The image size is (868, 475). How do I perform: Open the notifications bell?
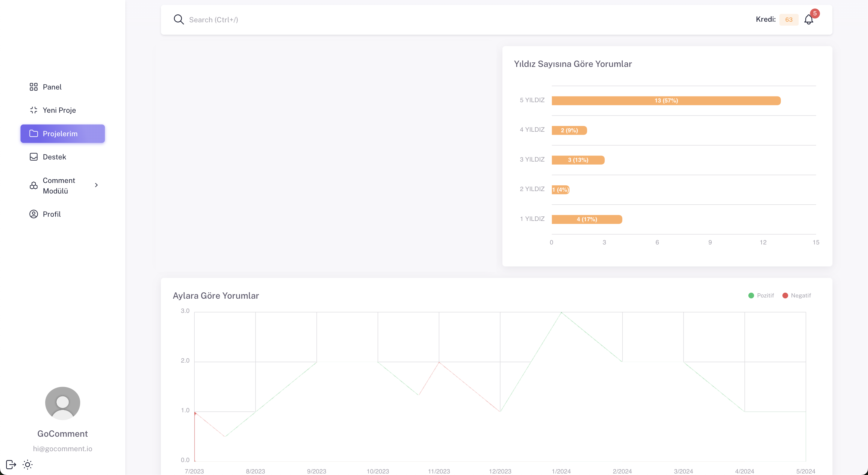[x=809, y=20]
